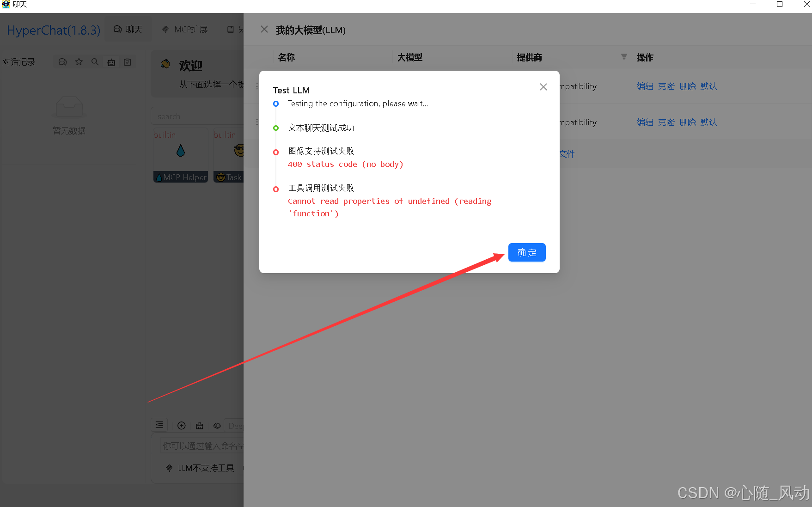The image size is (812, 507).
Task: Click the brain icon by the model selector
Action: (x=217, y=426)
